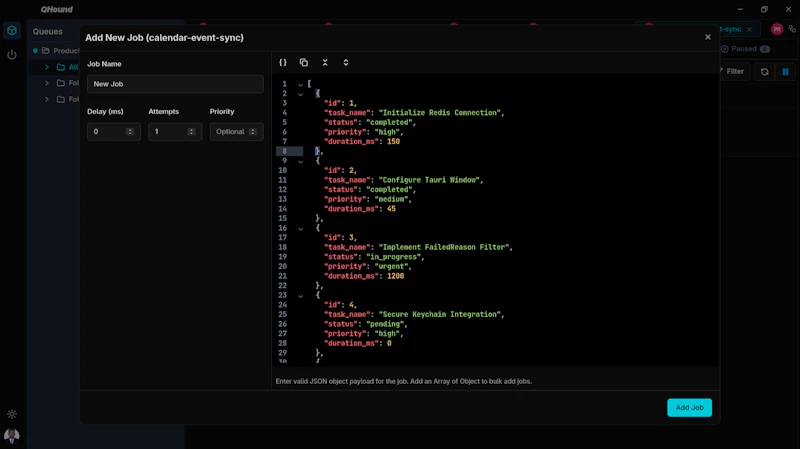Click the Priority Optional field

pyautogui.click(x=236, y=132)
